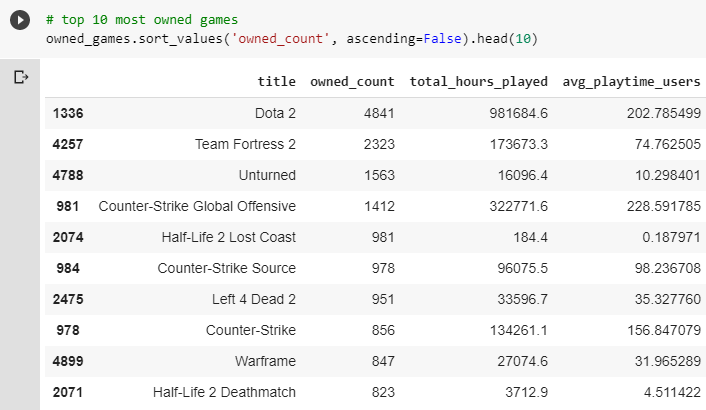Click avg playtime value 74.762505

click(668, 144)
